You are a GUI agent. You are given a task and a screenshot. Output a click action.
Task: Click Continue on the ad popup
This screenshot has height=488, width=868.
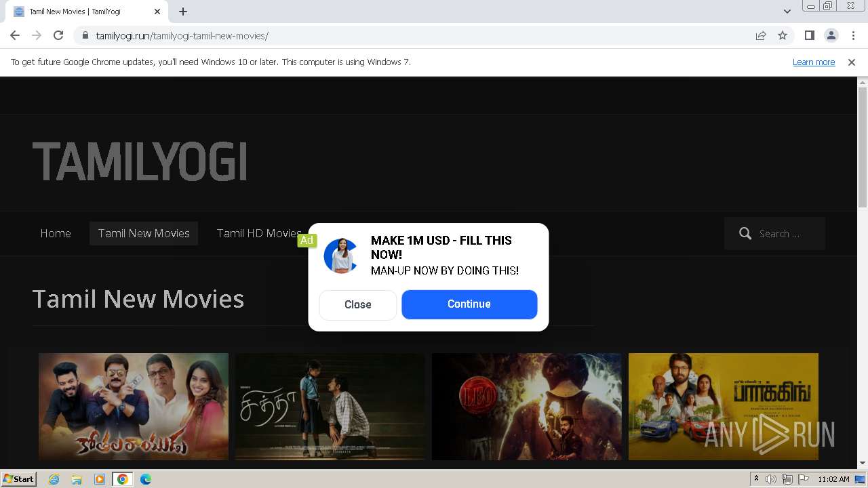click(x=469, y=304)
